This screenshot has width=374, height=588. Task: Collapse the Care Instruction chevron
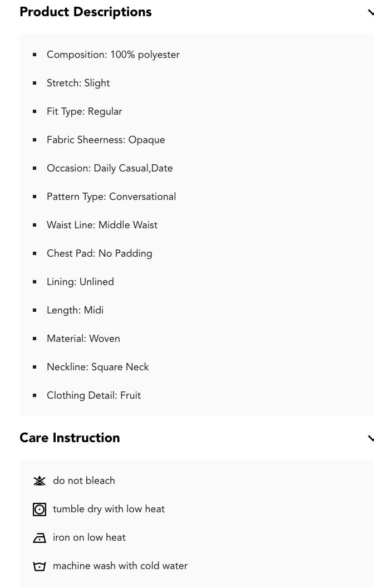click(x=370, y=438)
